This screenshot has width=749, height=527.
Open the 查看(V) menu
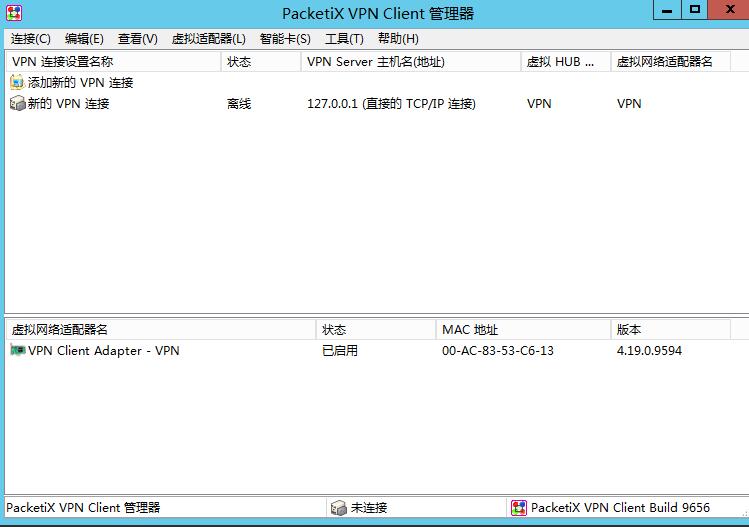pyautogui.click(x=138, y=39)
